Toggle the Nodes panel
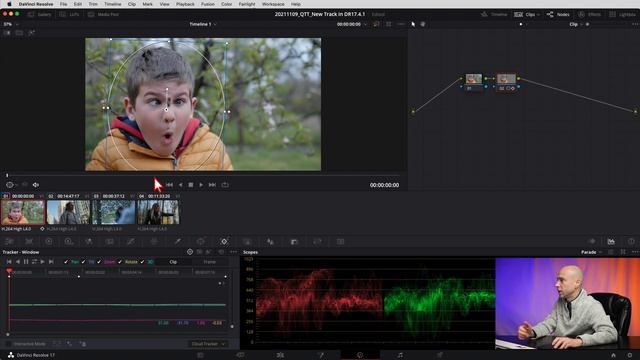 [558, 14]
